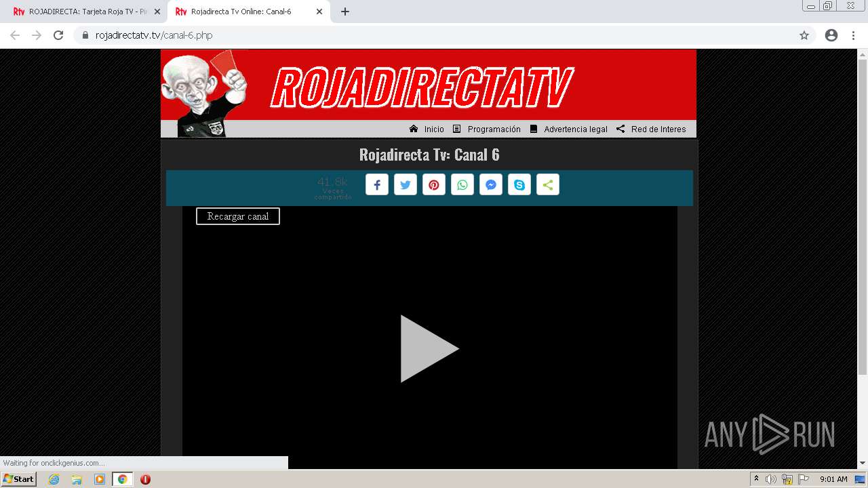Image resolution: width=868 pixels, height=488 pixels.
Task: Share the channel on Facebook
Action: (377, 185)
